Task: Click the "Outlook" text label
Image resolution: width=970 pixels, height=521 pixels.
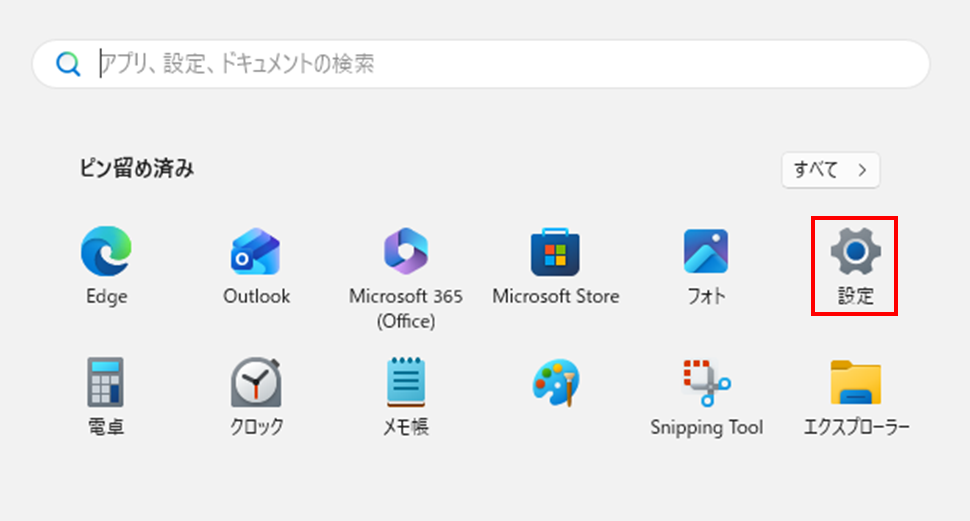Action: (x=256, y=297)
